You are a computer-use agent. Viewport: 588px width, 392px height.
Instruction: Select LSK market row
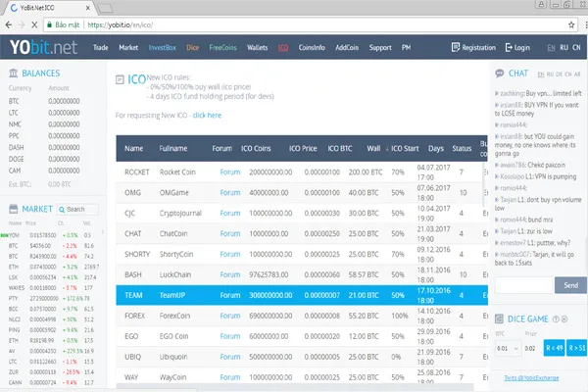coord(54,277)
